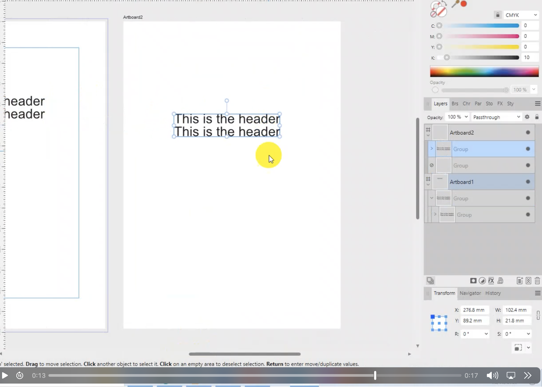The width and height of the screenshot is (542, 392).
Task: Open the color opacity 100 % dropdown
Action: (534, 89)
